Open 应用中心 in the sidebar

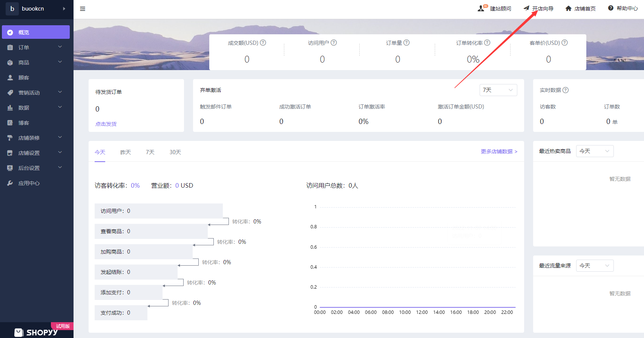29,183
